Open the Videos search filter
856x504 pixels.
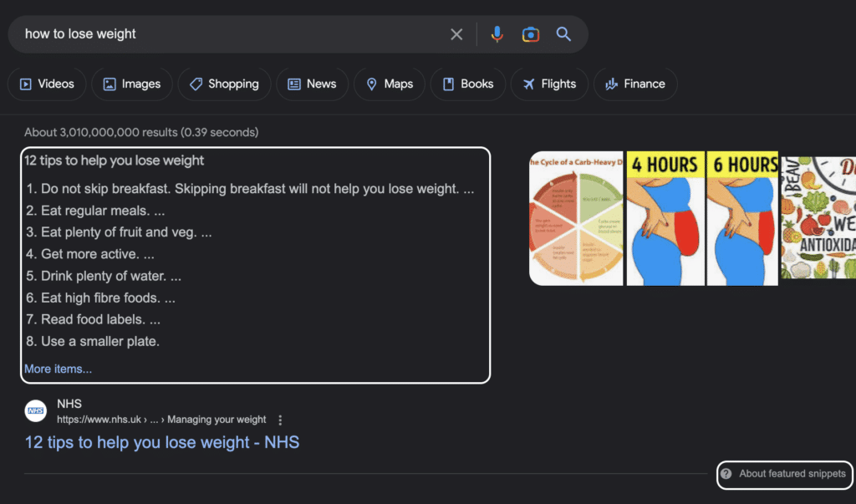click(47, 84)
